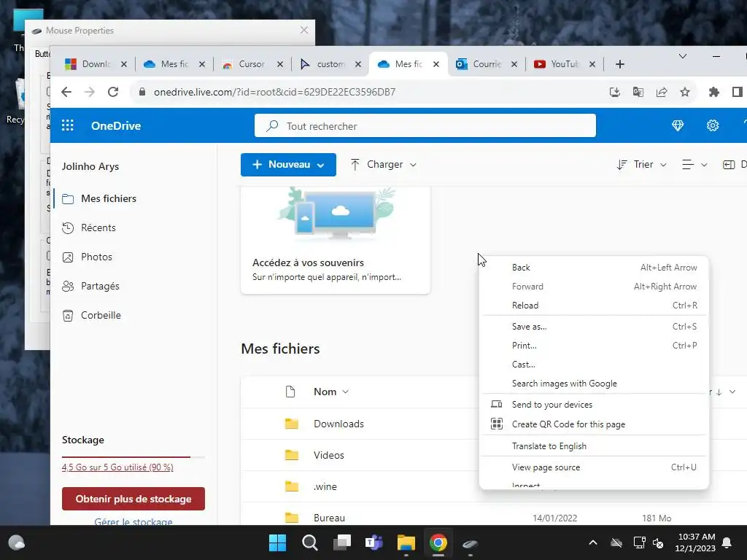747x560 pixels.
Task: Open Chrome tab search chevron
Action: point(682,56)
